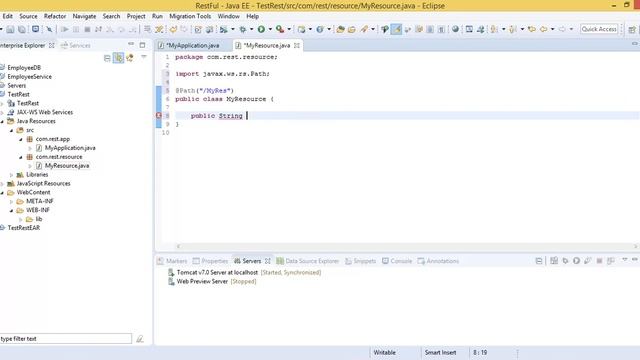The image size is (640, 360).
Task: Click the editor horizontal scrollbar
Action: point(407,246)
